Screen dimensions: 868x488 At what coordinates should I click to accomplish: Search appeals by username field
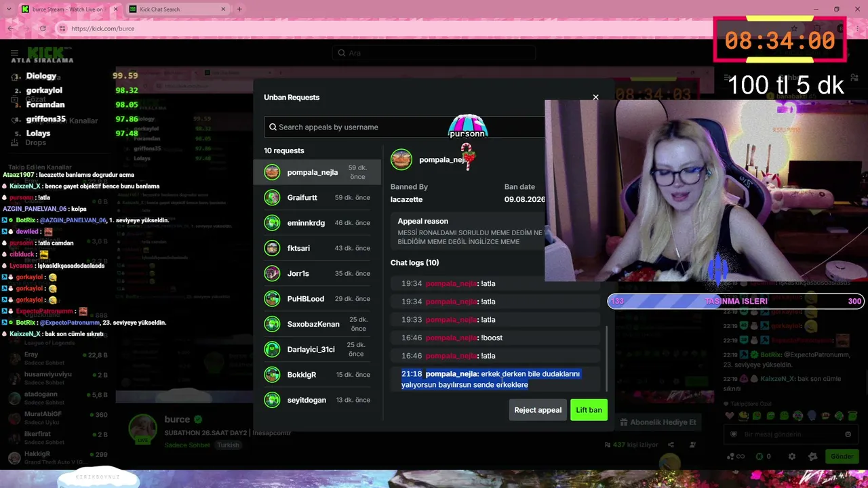(404, 127)
